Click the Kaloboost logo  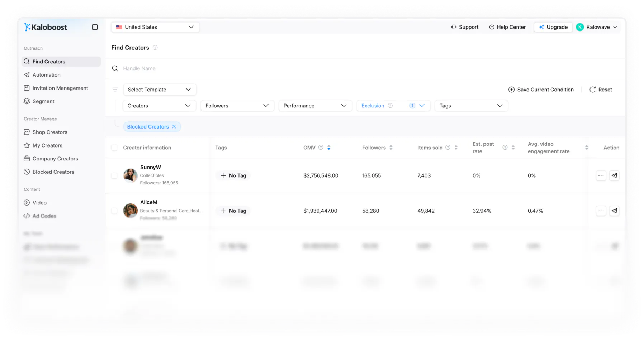coord(46,27)
